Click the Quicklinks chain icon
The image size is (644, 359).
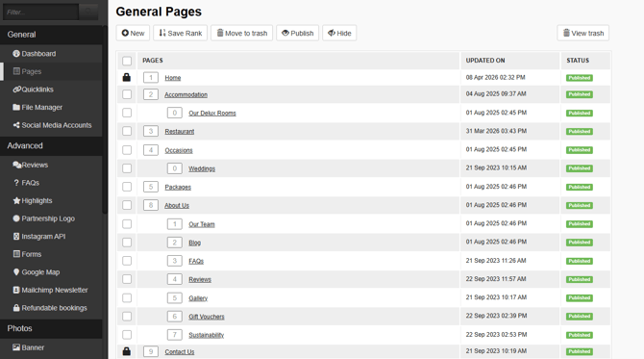tap(17, 90)
